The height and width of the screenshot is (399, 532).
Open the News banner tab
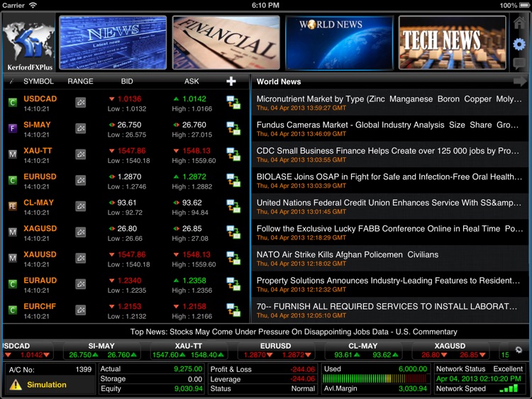(x=113, y=43)
